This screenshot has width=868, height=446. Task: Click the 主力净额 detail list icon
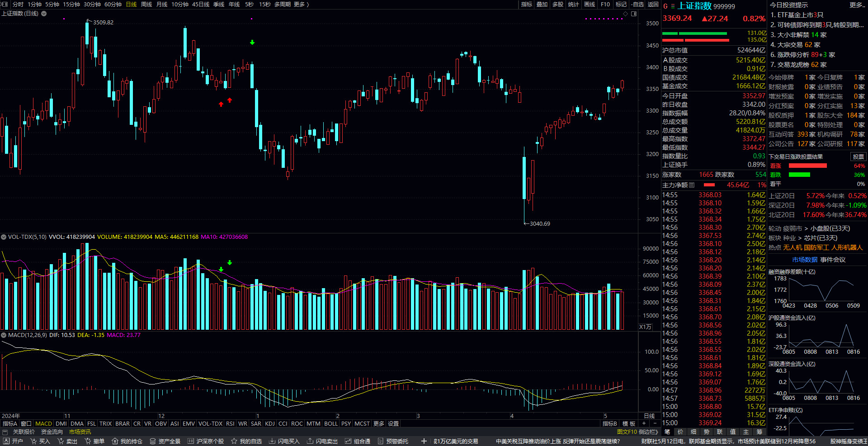click(692, 185)
